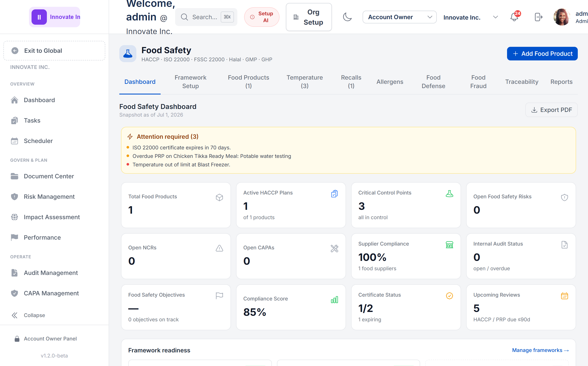Viewport: 588px width, 366px height.
Task: Open the Account Owner role dropdown
Action: coord(399,17)
